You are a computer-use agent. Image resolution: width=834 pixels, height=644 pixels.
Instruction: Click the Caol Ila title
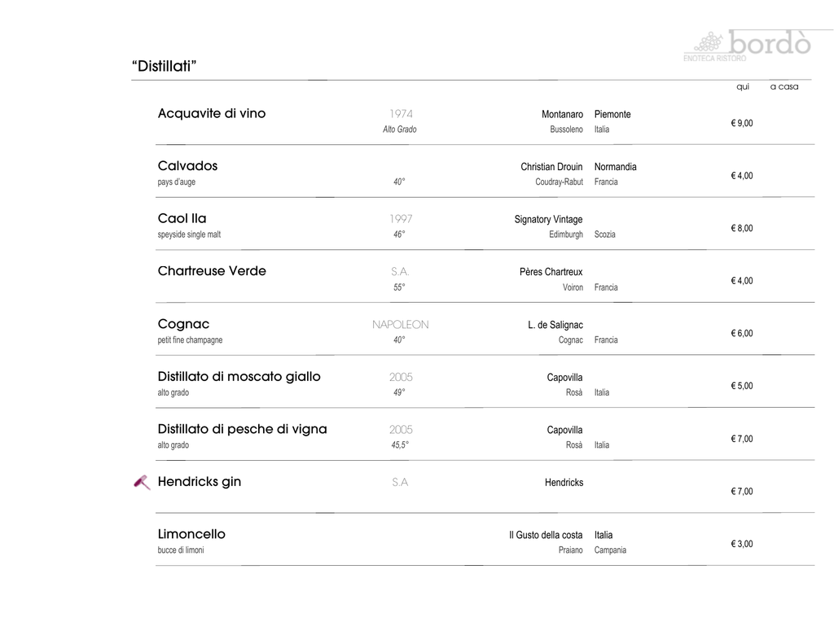[x=182, y=219]
